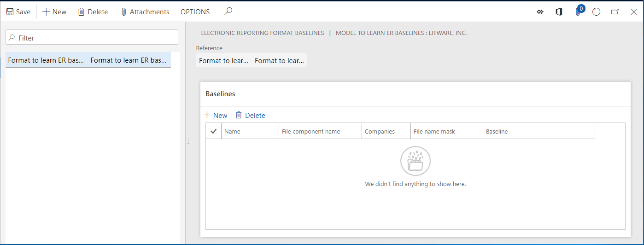Image resolution: width=644 pixels, height=245 pixels.
Task: Refresh the page with circular arrow icon
Action: (596, 12)
